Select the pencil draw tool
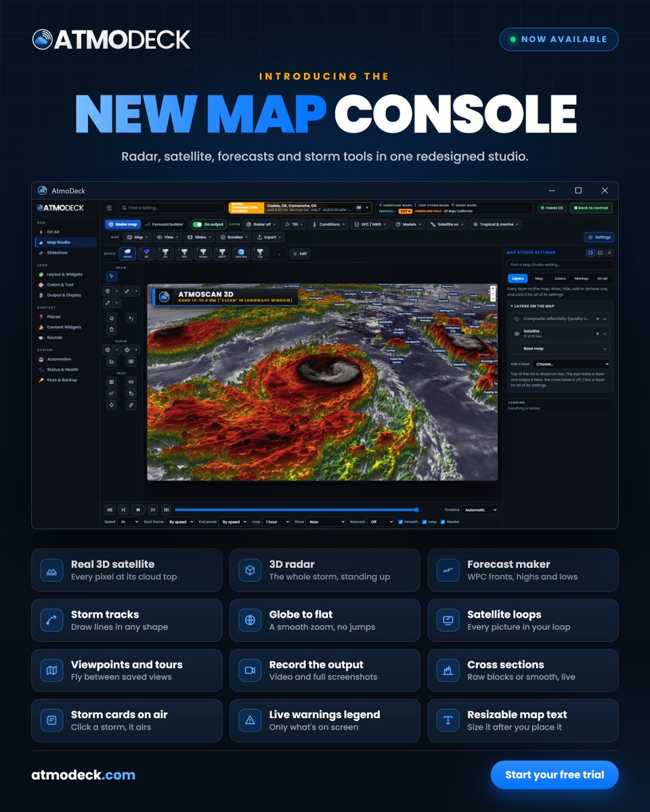650x812 pixels. [127, 291]
